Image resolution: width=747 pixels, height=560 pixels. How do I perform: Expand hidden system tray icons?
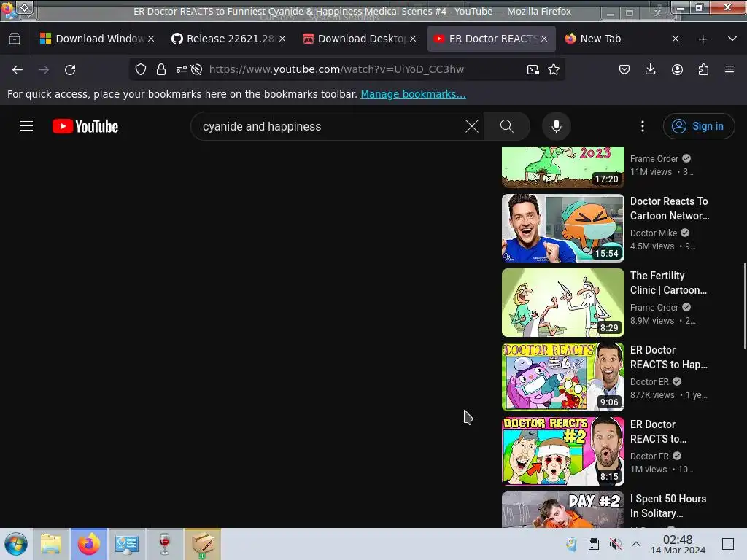[636, 544]
